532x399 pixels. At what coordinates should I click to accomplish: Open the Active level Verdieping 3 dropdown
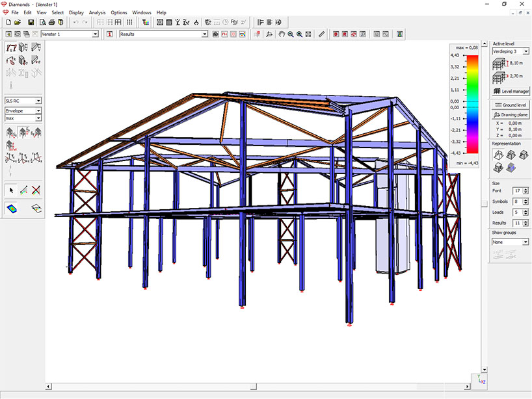(526, 51)
